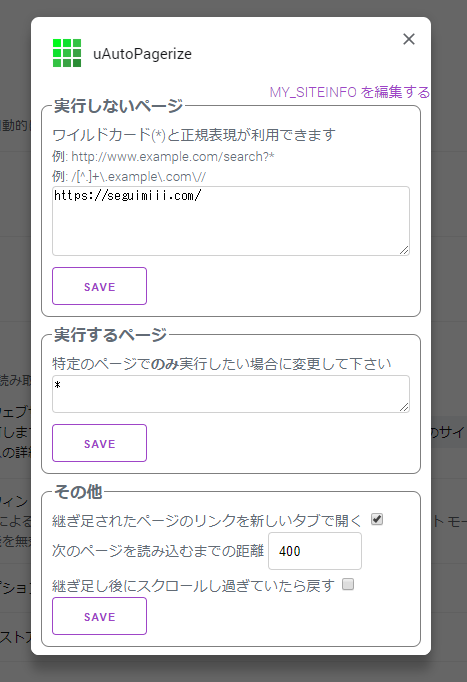Focus the excluded pages textarea containing seguimiii.com
The width and height of the screenshot is (467, 682).
click(x=231, y=221)
